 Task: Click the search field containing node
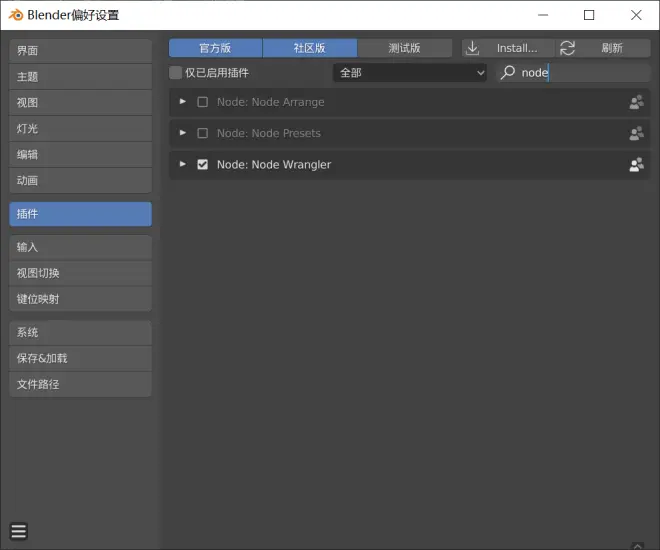(575, 73)
